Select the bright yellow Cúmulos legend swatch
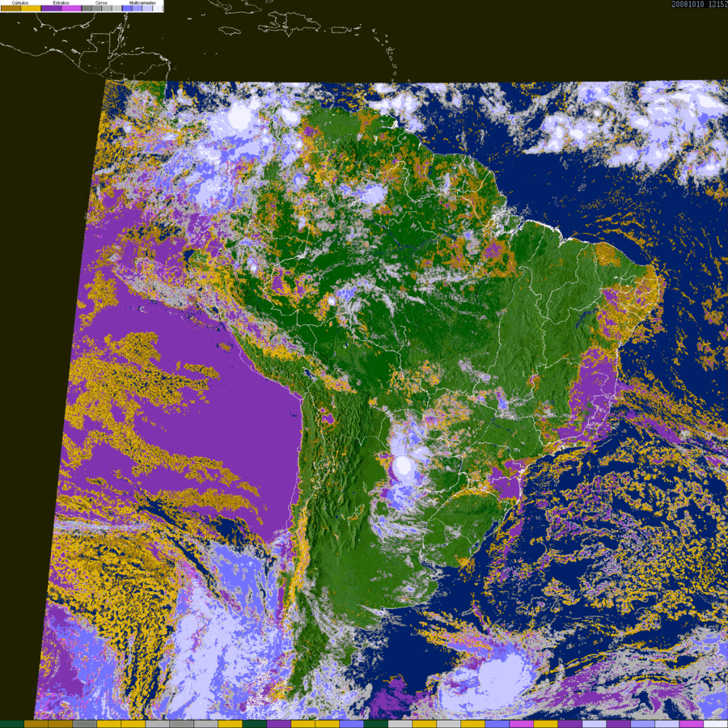The height and width of the screenshot is (728, 728). (x=31, y=8)
